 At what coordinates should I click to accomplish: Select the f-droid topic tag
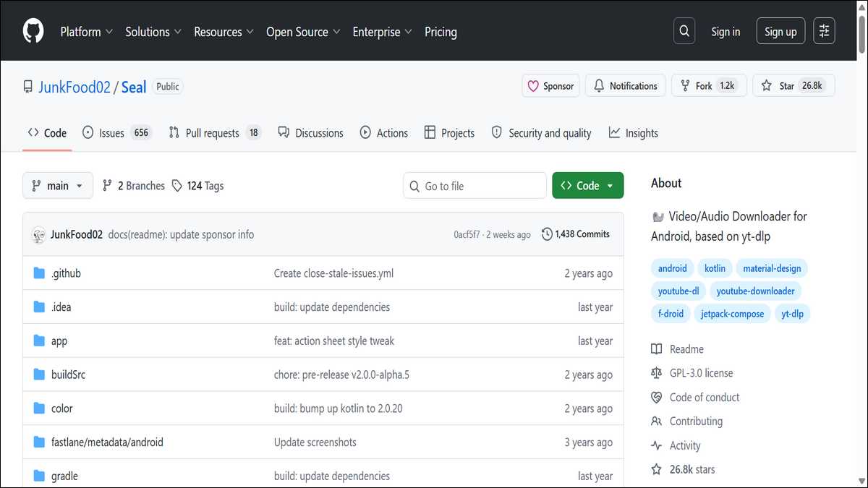click(x=671, y=314)
